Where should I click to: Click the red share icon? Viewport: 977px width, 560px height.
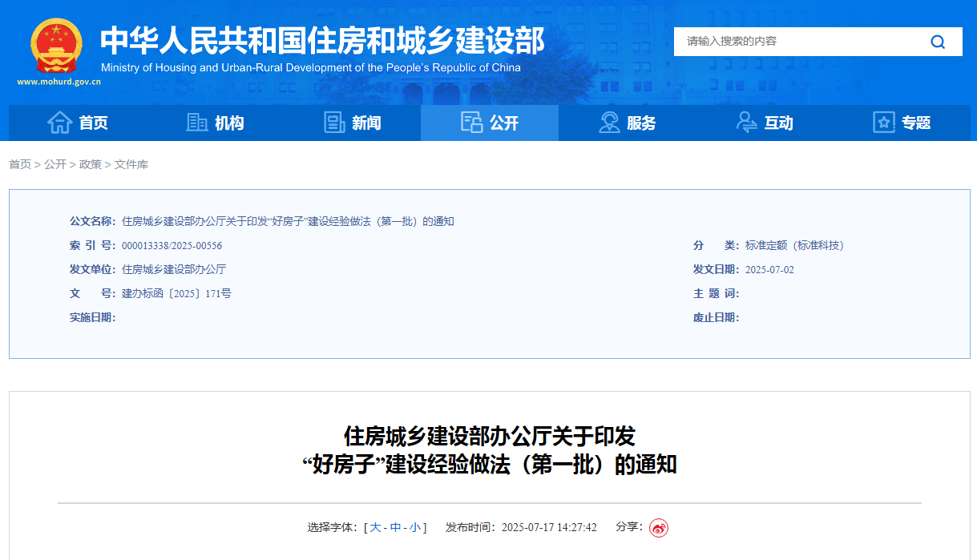pos(659,527)
